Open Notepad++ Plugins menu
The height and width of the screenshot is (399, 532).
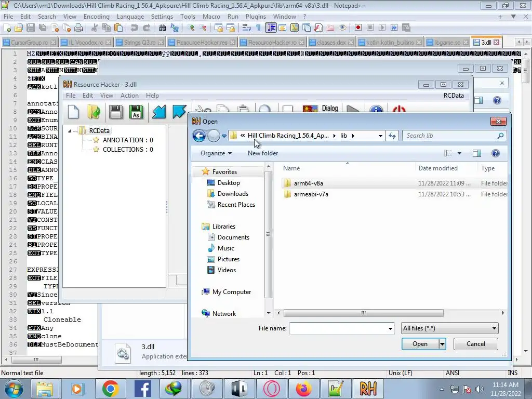point(256,17)
